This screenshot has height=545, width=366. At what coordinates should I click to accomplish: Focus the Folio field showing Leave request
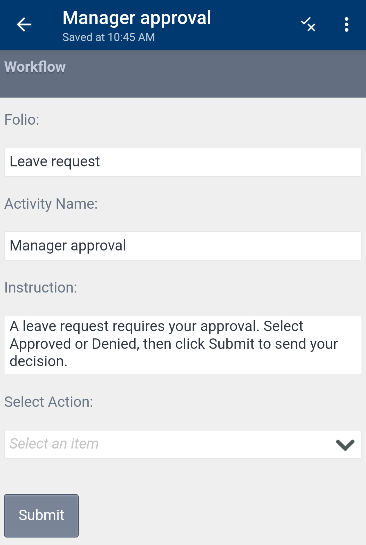183,162
